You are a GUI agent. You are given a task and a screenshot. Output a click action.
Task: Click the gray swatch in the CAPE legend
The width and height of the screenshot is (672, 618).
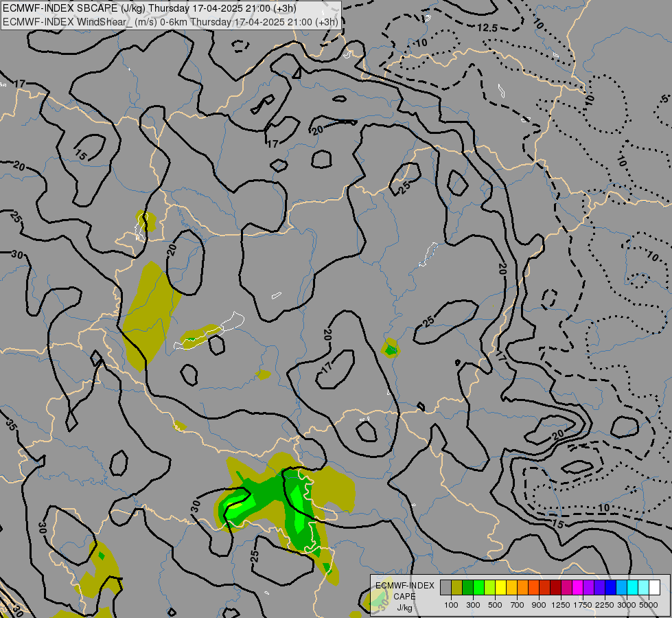tap(445, 587)
